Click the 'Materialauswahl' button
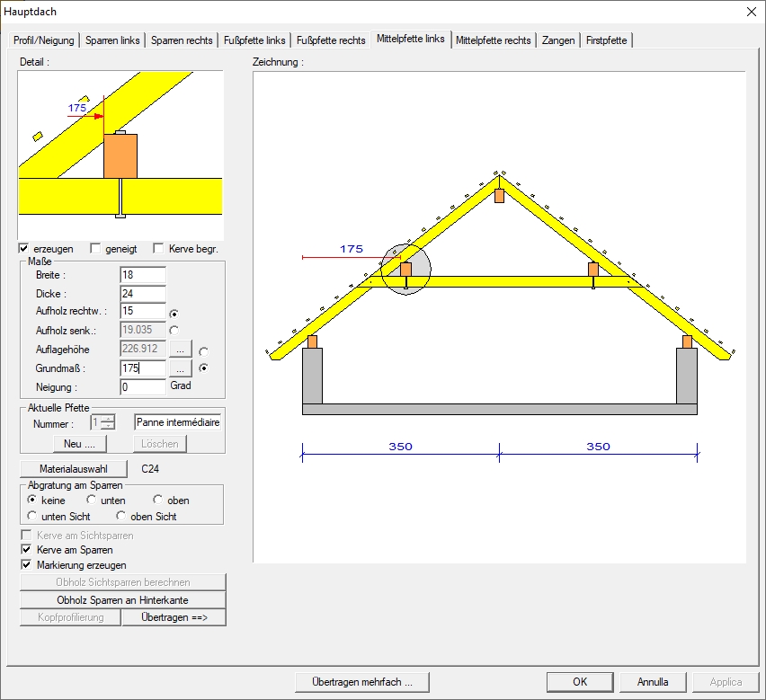The width and height of the screenshot is (766, 700). point(74,469)
